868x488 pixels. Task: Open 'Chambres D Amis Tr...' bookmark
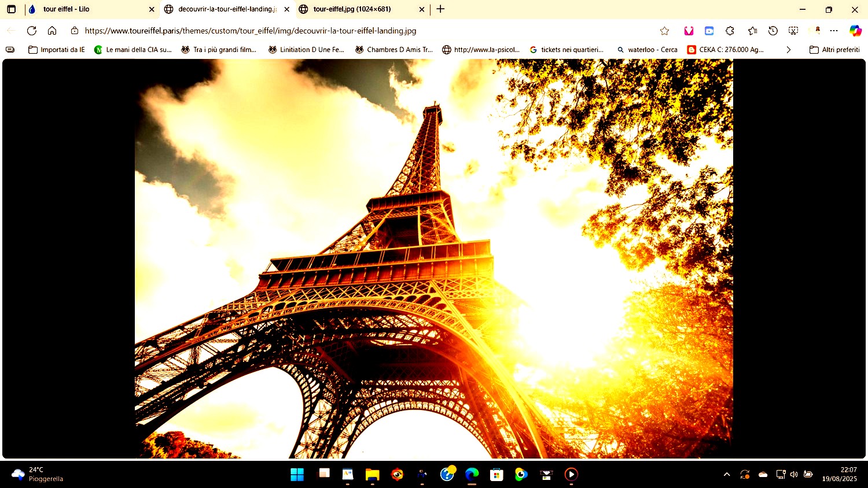click(x=393, y=50)
